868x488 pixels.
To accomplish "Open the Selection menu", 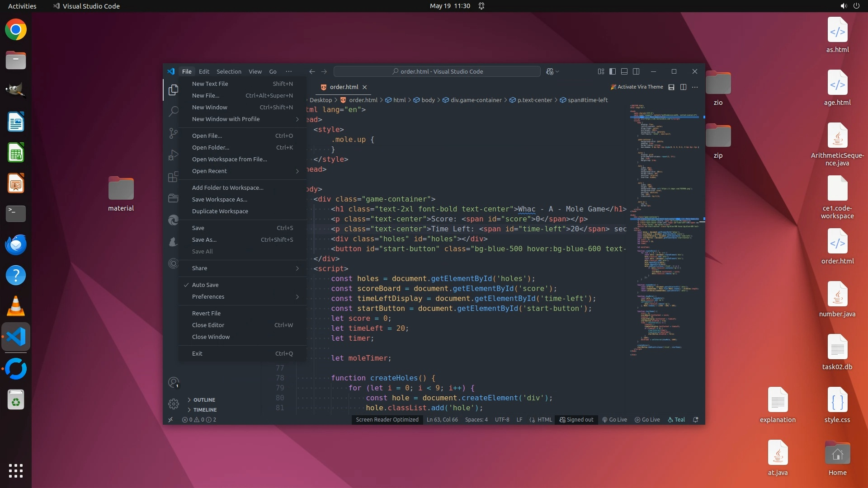I will pyautogui.click(x=229, y=71).
